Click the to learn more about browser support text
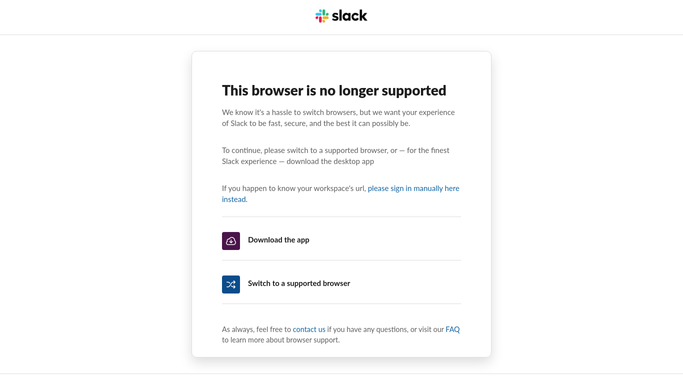The height and width of the screenshot is (384, 683). point(281,340)
